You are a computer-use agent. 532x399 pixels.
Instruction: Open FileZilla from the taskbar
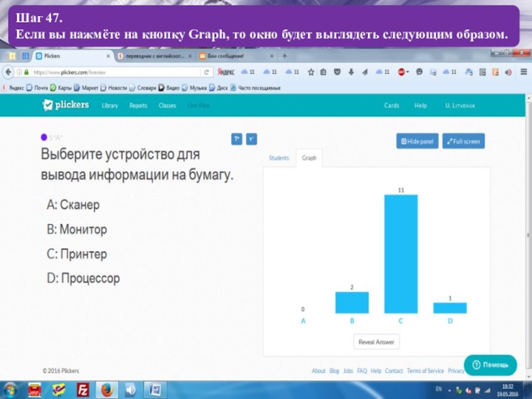coord(82,390)
